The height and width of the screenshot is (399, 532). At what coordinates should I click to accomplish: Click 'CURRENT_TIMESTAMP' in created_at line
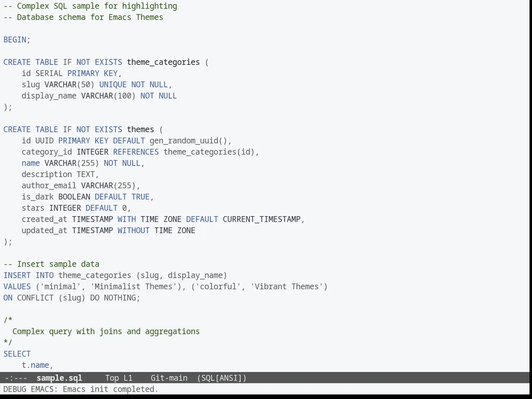pos(261,219)
